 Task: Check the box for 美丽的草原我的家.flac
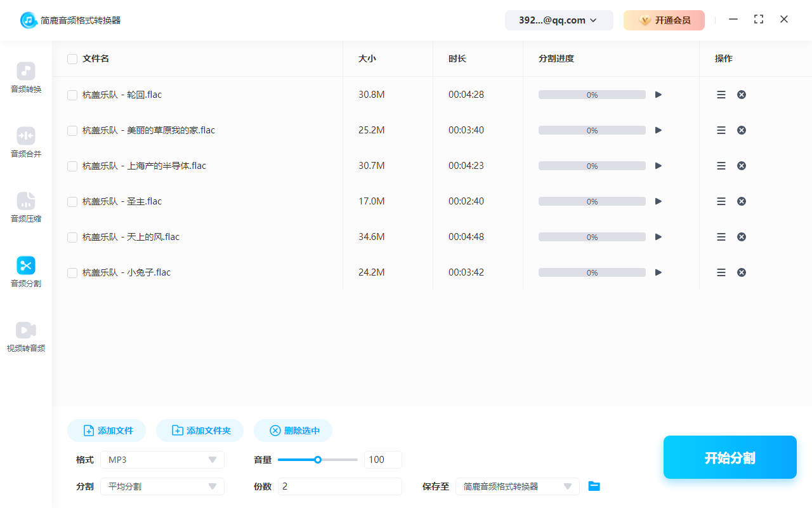click(72, 131)
